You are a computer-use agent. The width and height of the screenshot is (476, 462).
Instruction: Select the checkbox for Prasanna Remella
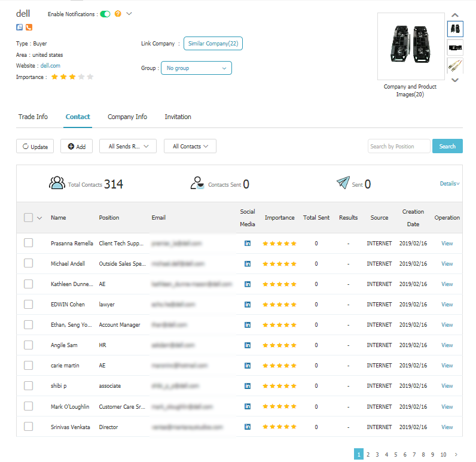pyautogui.click(x=28, y=243)
